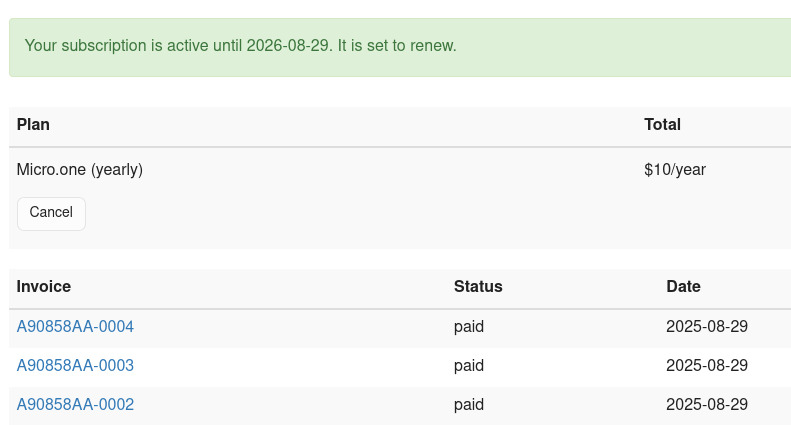
Task: Open invoice A90858AA-0003
Action: click(x=75, y=366)
